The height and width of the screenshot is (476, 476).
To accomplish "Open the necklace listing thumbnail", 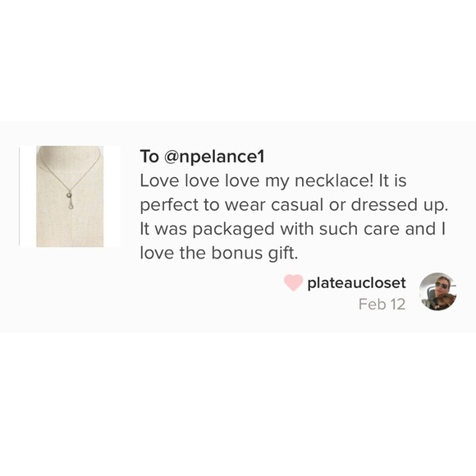I will pos(70,196).
